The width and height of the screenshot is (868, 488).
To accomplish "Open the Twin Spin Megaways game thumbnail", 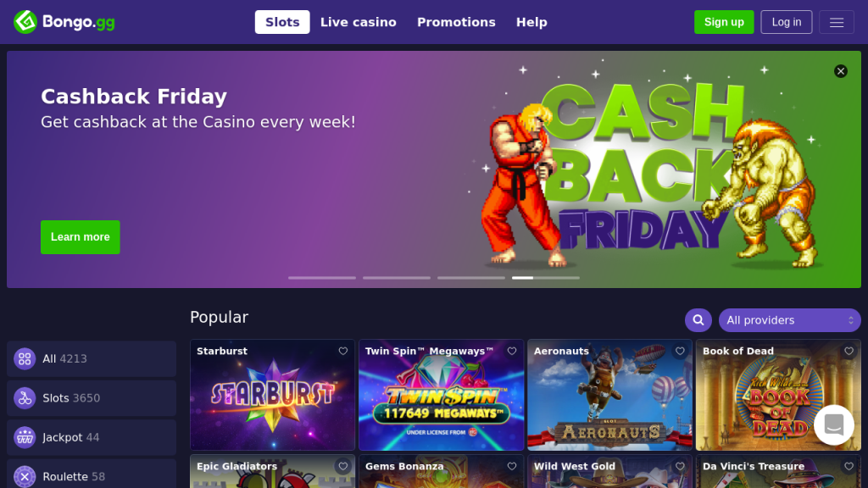I will coord(441,395).
